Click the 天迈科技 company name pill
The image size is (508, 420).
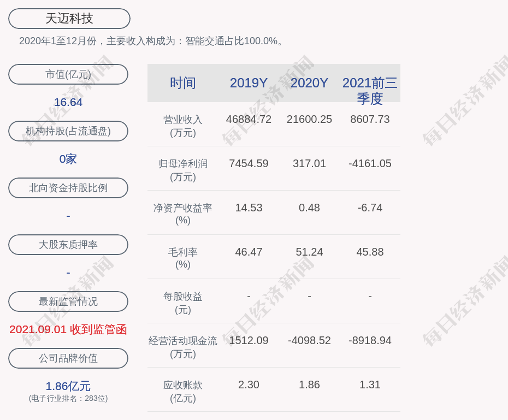click(x=69, y=19)
